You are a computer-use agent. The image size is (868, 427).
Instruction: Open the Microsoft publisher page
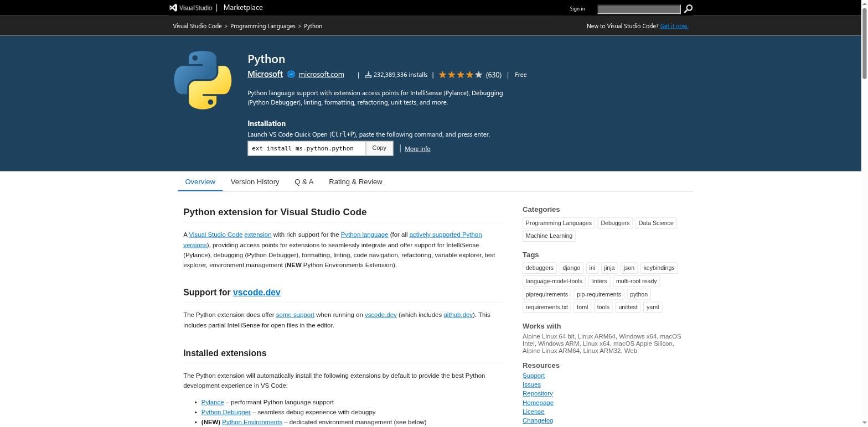265,74
